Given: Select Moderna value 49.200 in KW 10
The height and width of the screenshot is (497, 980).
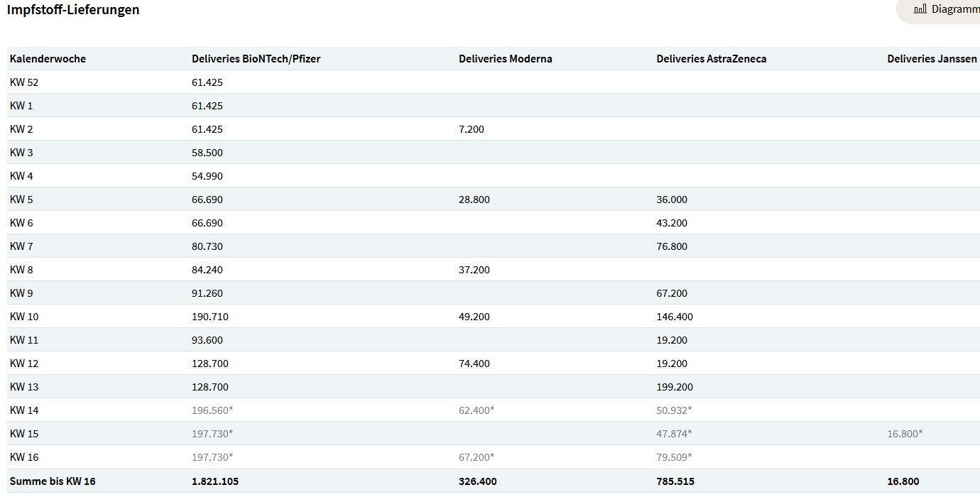Looking at the screenshot, I should (x=474, y=317).
